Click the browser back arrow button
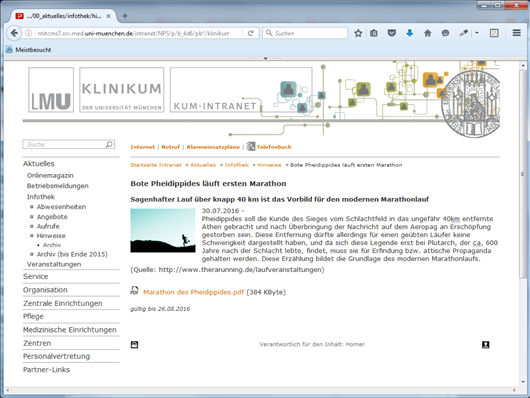The height and width of the screenshot is (398, 530). [x=14, y=33]
